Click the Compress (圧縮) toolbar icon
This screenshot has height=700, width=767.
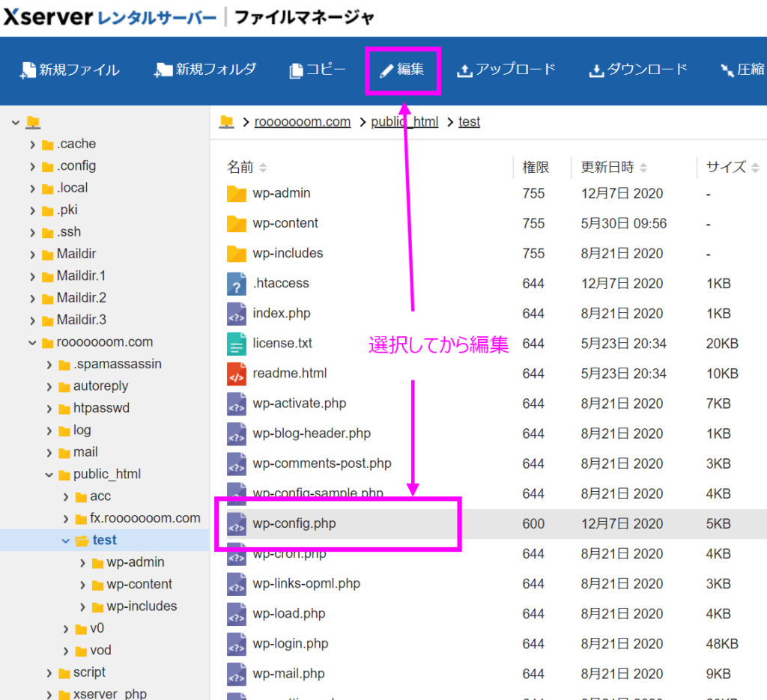pyautogui.click(x=727, y=70)
